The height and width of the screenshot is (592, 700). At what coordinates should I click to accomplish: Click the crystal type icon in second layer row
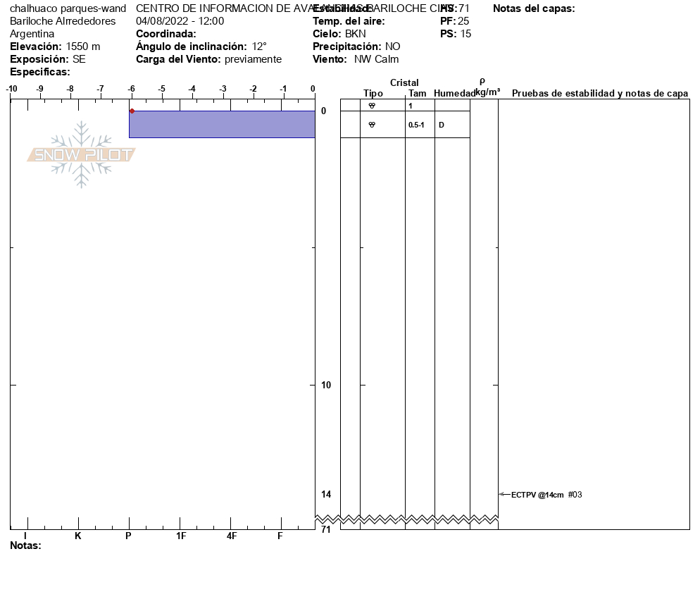(372, 125)
